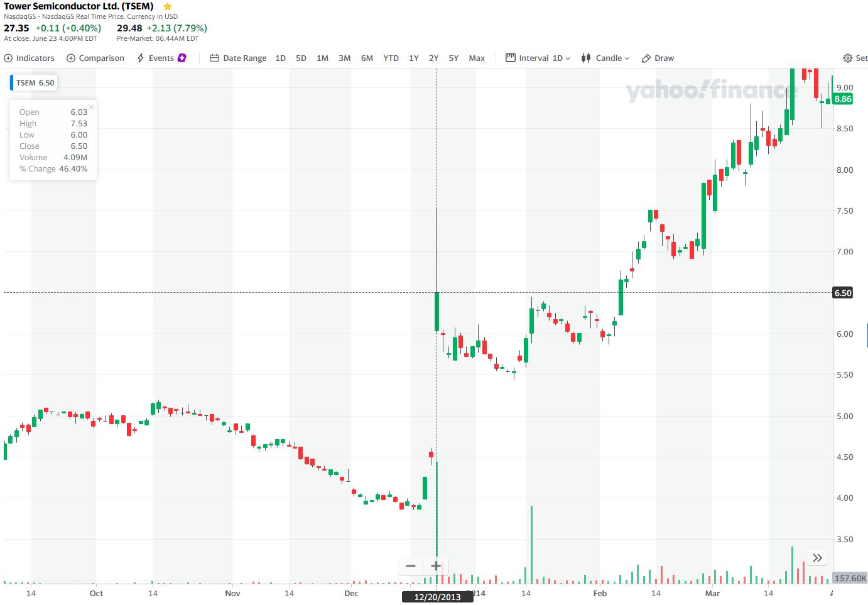The width and height of the screenshot is (868, 605).
Task: Click the Mar label on the time axis
Action: pos(712,593)
